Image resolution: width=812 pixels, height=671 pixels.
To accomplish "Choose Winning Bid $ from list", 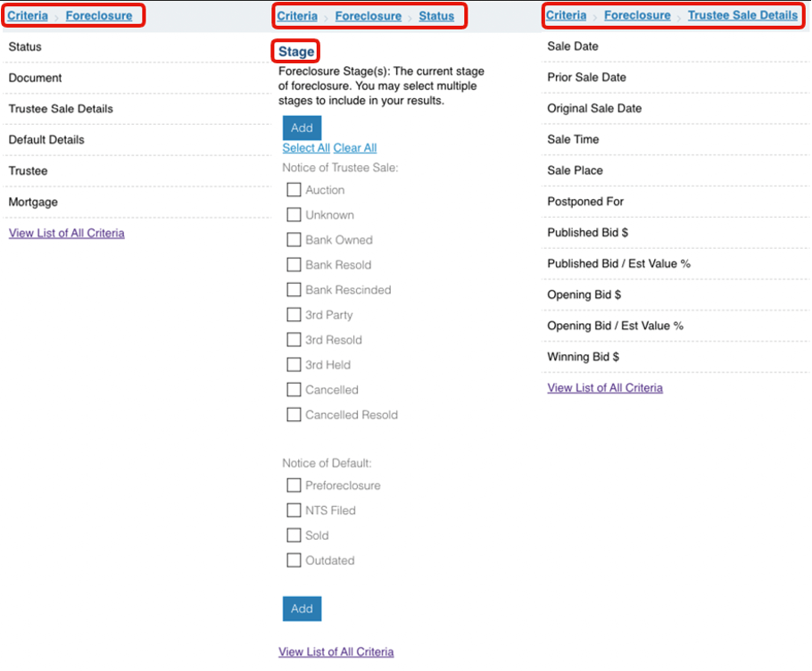I will coord(583,357).
